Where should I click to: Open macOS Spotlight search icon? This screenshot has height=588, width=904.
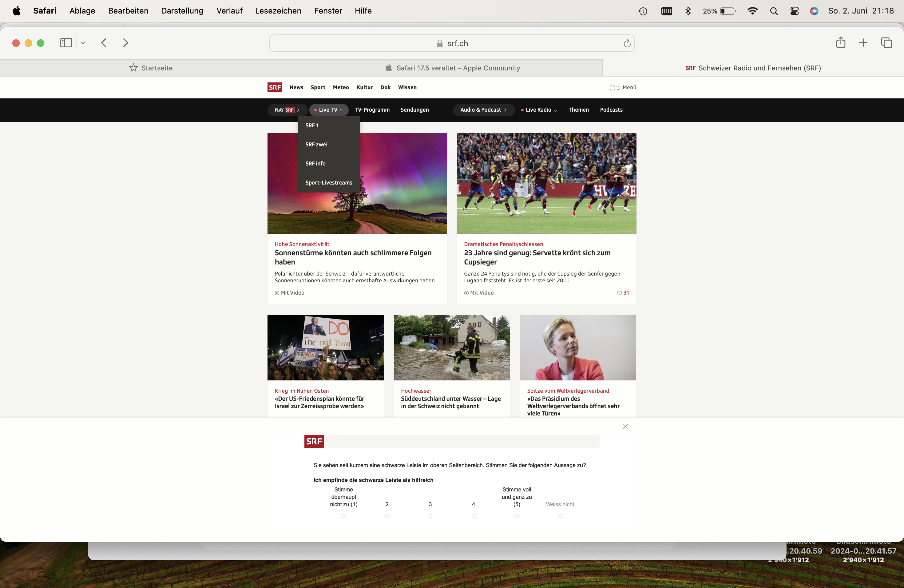774,11
